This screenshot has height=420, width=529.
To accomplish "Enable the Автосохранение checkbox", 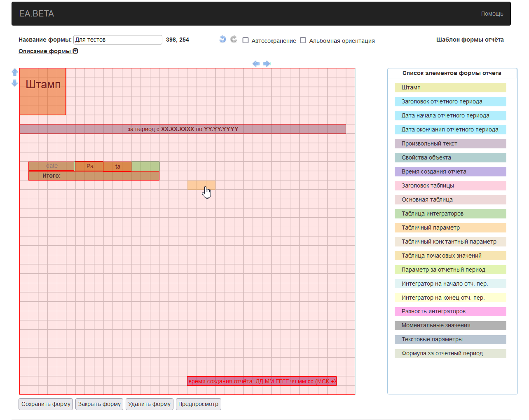I will pyautogui.click(x=246, y=40).
